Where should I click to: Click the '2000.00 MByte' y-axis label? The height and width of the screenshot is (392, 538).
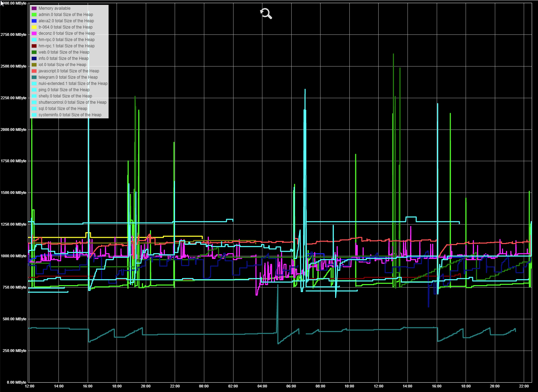tap(14, 130)
